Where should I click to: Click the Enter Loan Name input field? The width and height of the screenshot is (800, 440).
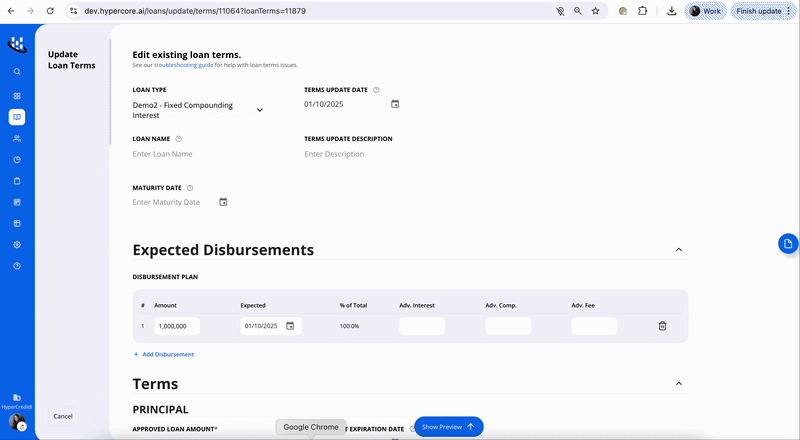200,154
